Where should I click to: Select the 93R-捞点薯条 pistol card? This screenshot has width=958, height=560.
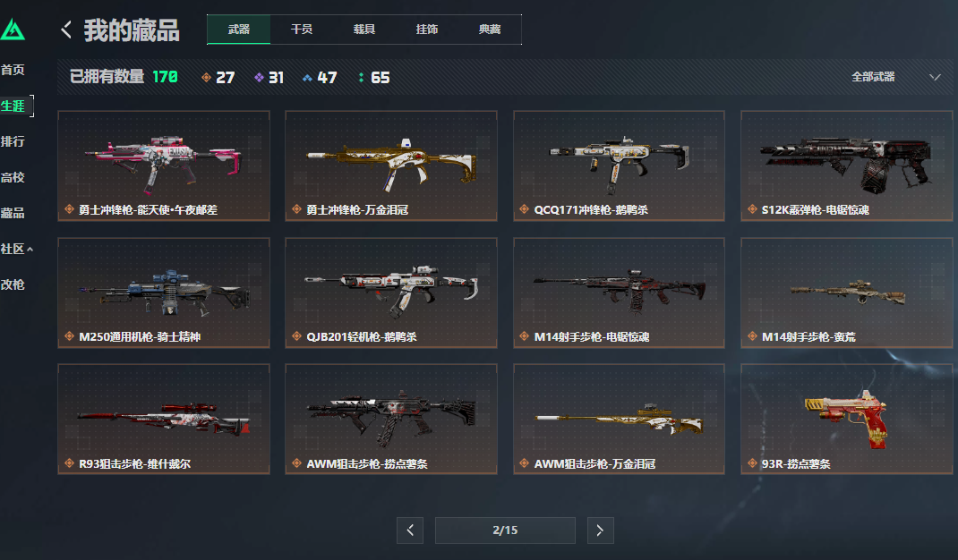pos(847,419)
